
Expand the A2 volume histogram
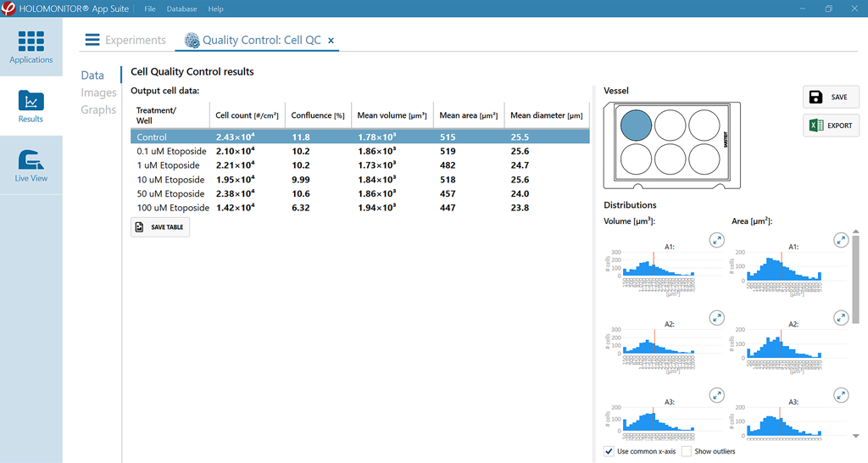tap(717, 317)
